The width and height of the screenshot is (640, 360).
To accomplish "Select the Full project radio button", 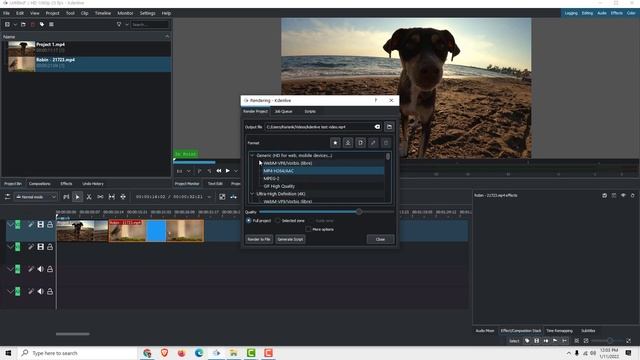I will tap(249, 220).
